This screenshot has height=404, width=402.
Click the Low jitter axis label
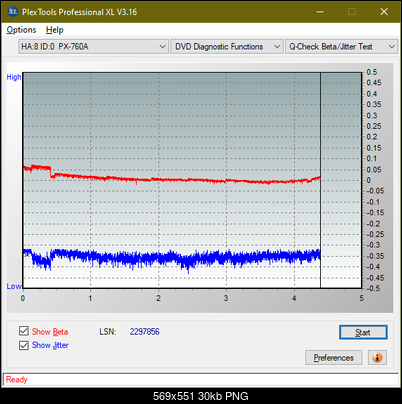pyautogui.click(x=14, y=286)
